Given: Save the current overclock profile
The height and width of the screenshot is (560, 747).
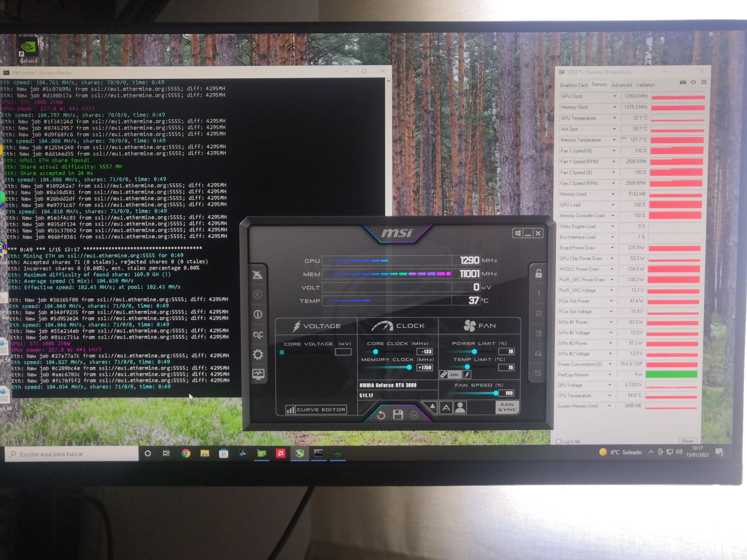Looking at the screenshot, I should pos(398,414).
